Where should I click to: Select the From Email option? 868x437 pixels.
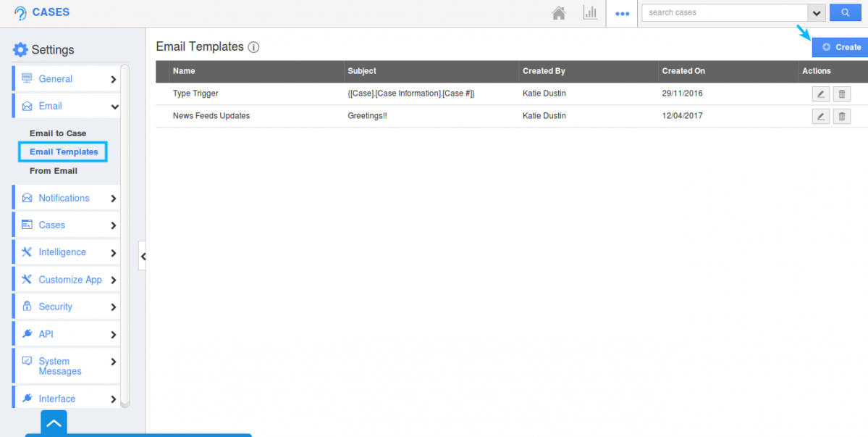(x=54, y=171)
